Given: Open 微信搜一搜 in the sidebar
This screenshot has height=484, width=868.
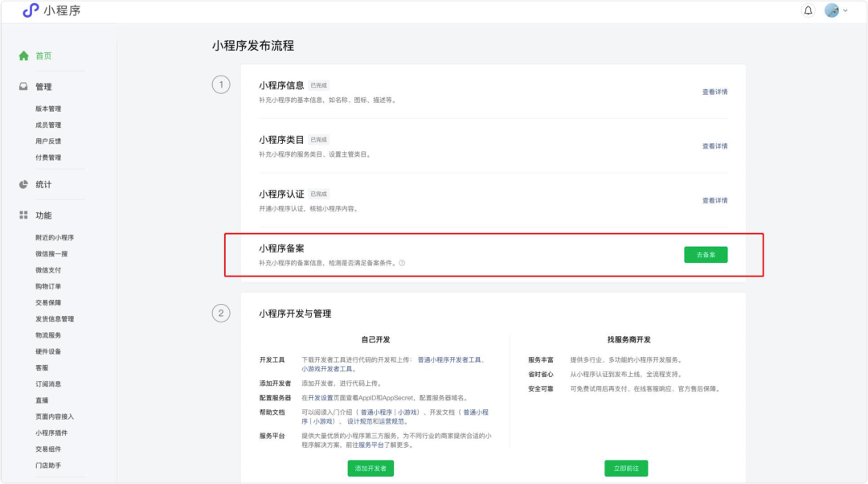Looking at the screenshot, I should pos(51,253).
